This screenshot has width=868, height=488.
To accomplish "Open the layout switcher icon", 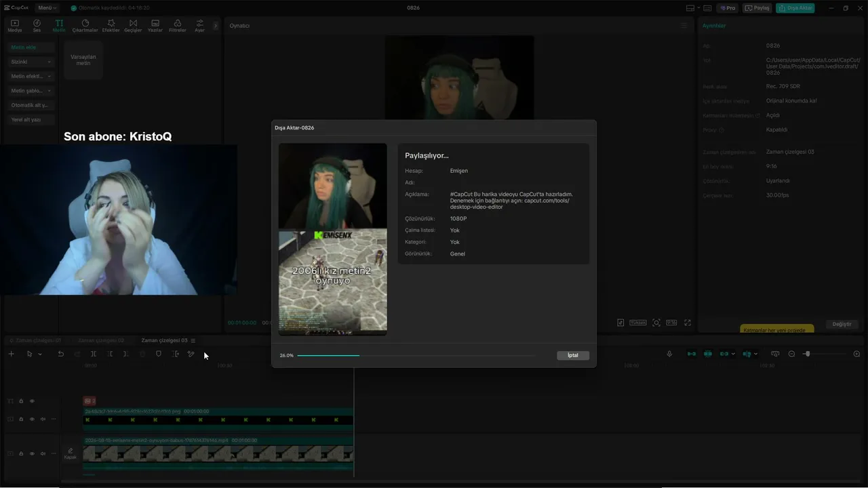I will pos(690,8).
